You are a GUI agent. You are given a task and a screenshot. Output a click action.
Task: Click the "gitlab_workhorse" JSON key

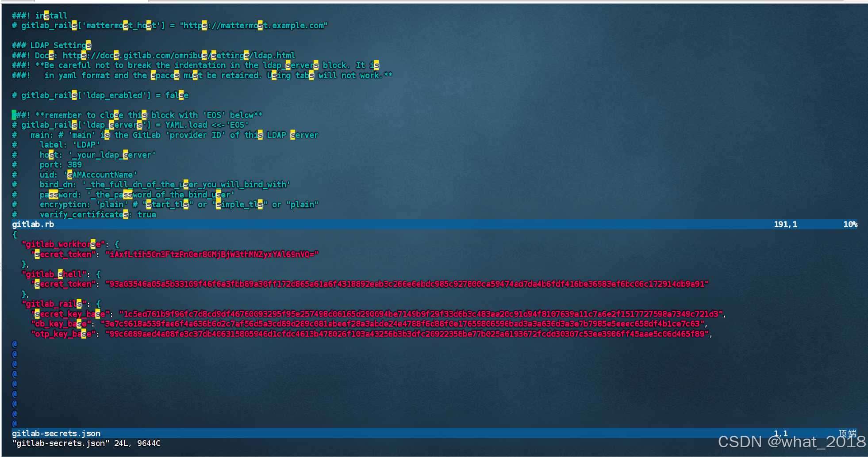click(x=63, y=244)
